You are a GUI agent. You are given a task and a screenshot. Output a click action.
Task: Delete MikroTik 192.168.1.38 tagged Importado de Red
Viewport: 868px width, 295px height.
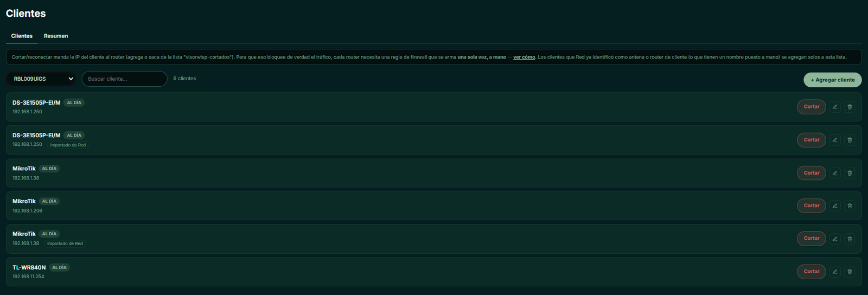click(x=850, y=239)
